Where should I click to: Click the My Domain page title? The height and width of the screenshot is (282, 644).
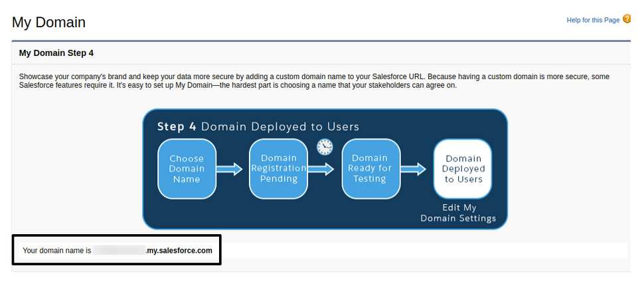[x=49, y=22]
